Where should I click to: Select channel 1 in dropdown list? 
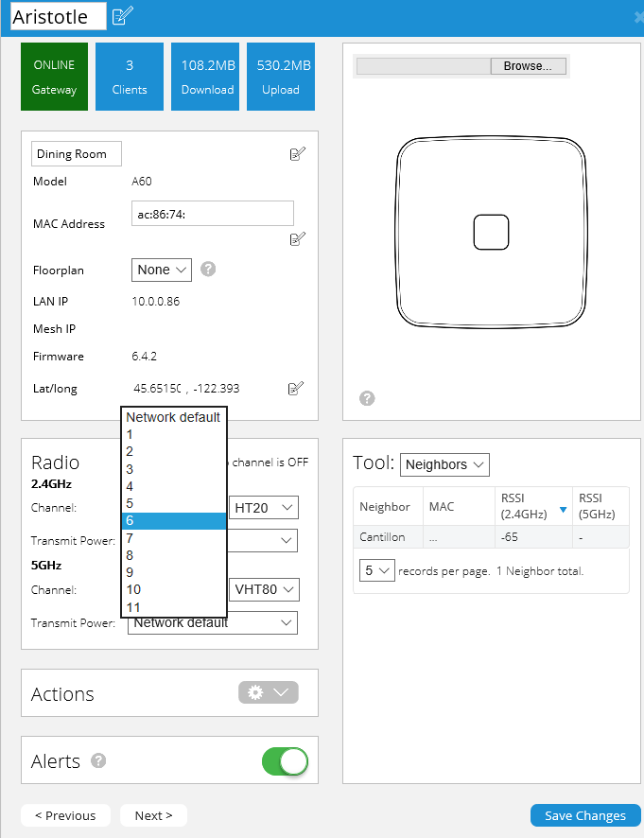[x=130, y=434]
